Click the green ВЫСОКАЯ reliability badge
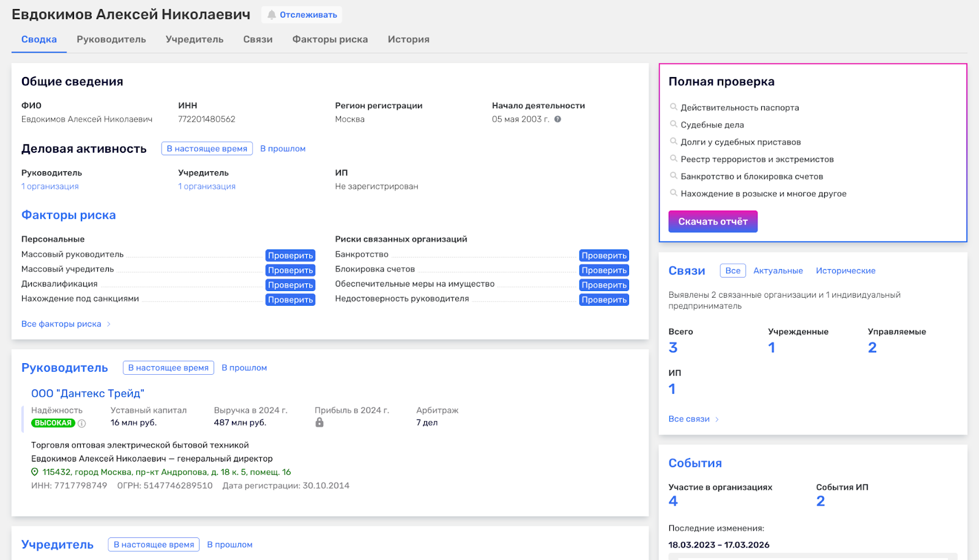Screen dimensions: 979x560 [53, 423]
